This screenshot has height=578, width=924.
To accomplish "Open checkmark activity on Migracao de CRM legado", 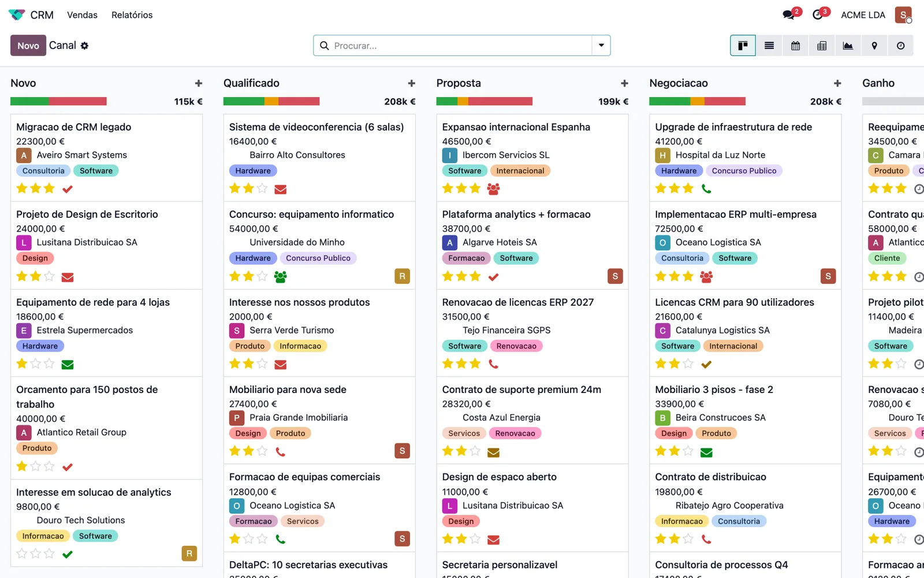I will point(68,189).
